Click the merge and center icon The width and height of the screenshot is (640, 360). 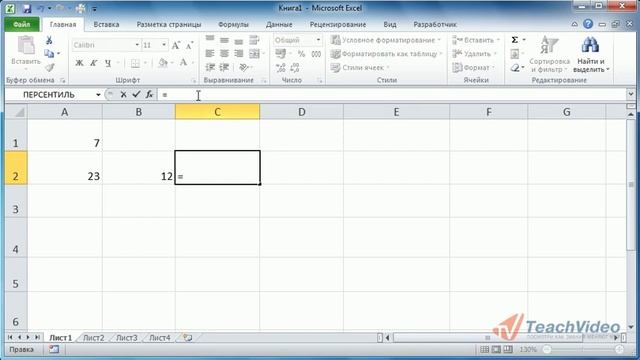coord(254,53)
